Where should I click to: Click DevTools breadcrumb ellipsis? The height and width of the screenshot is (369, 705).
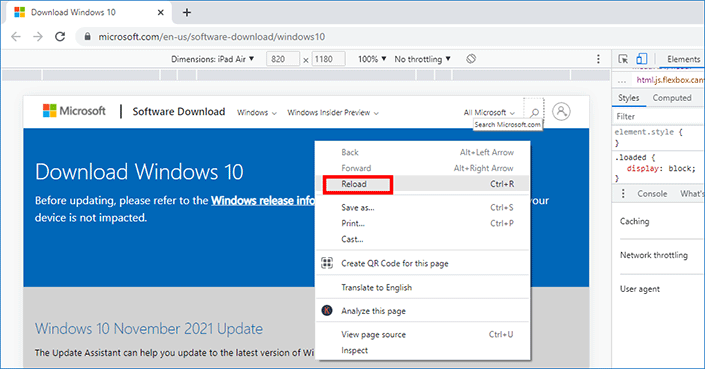(x=622, y=81)
